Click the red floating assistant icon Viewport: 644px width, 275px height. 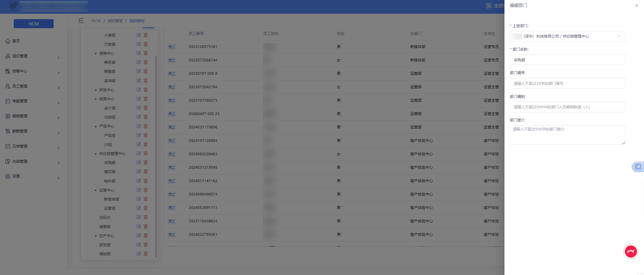click(x=631, y=252)
